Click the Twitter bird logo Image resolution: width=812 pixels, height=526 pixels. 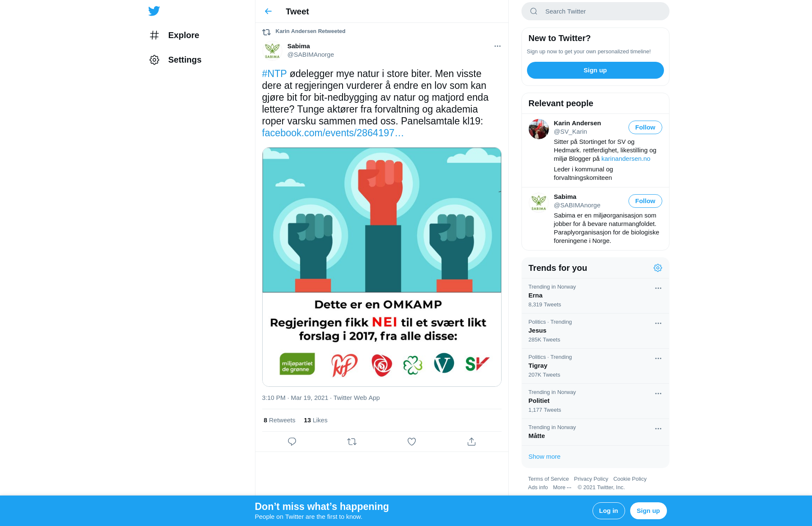click(x=154, y=11)
